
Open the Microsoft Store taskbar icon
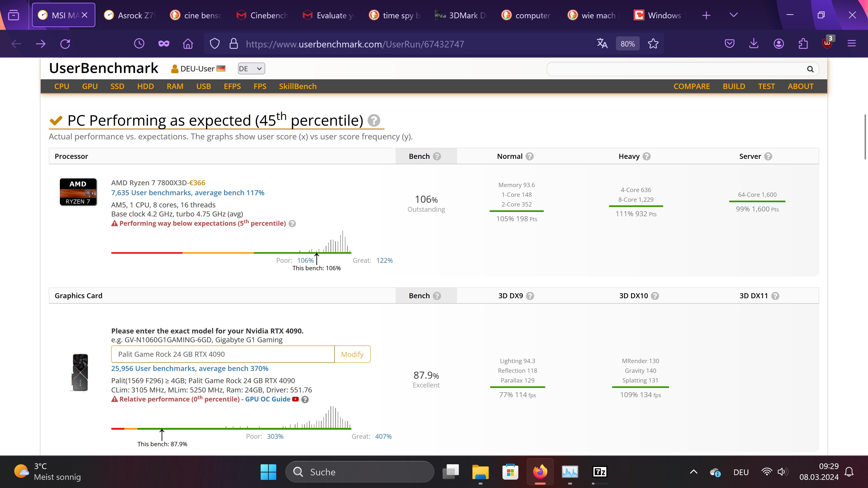510,472
